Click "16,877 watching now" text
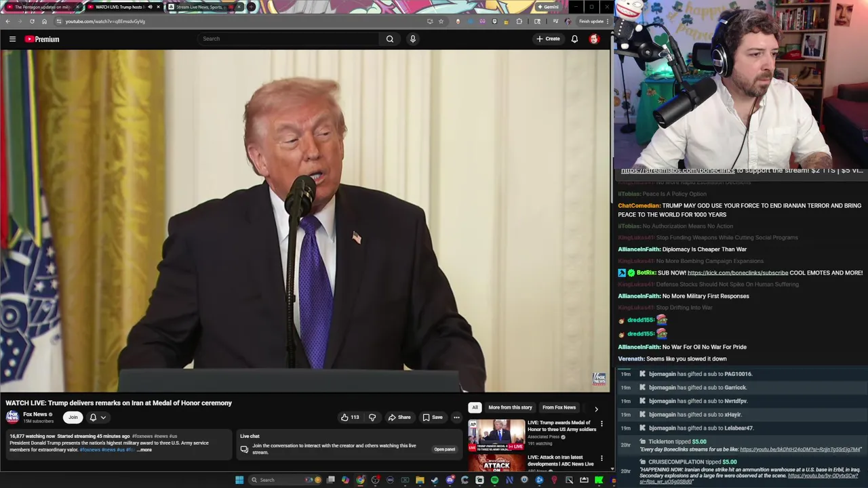The image size is (868, 488). click(x=33, y=436)
